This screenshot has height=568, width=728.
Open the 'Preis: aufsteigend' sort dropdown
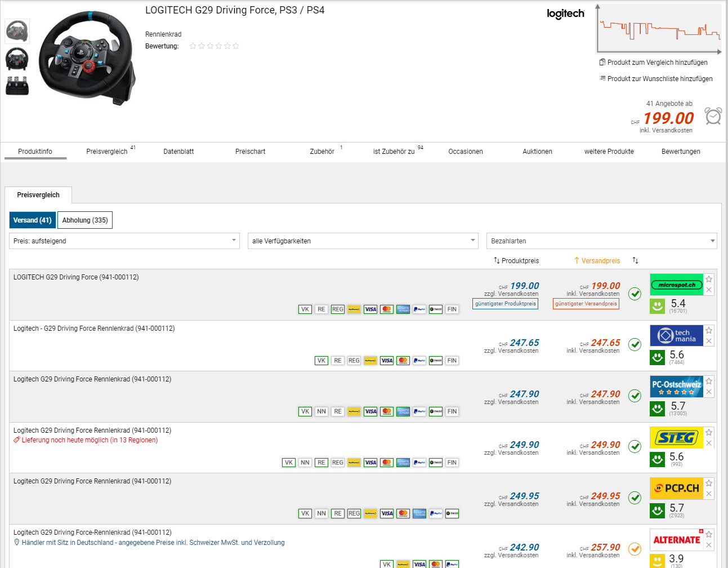pos(124,241)
